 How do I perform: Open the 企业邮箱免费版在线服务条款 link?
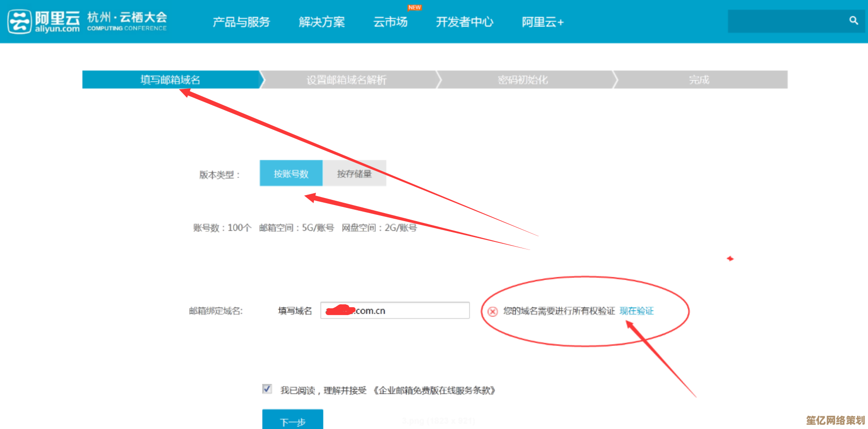(434, 390)
